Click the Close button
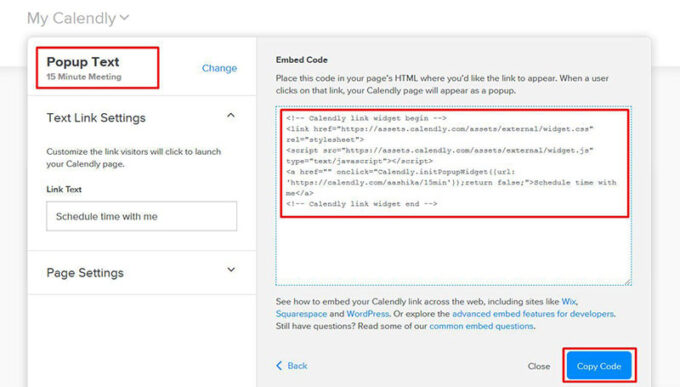The width and height of the screenshot is (680, 387). coord(539,366)
